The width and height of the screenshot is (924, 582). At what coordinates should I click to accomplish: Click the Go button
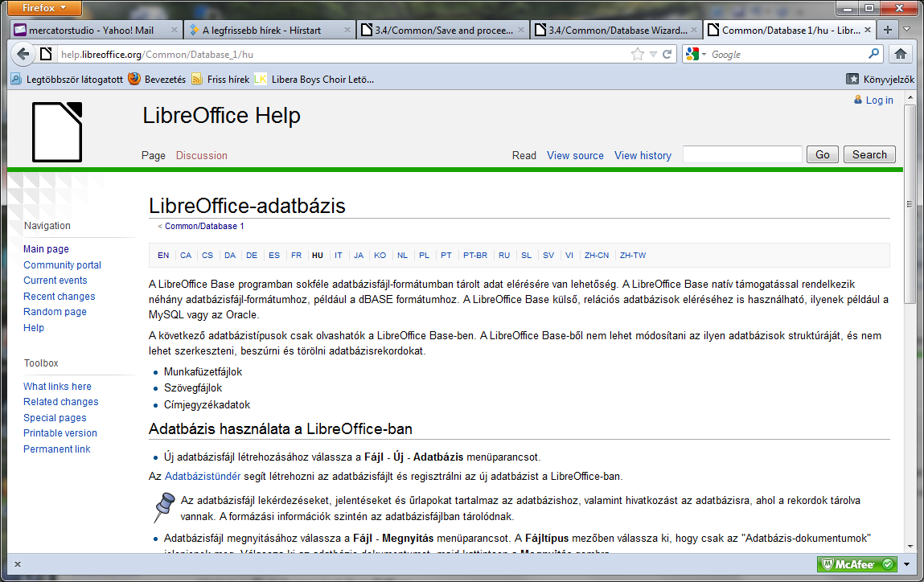click(x=823, y=154)
